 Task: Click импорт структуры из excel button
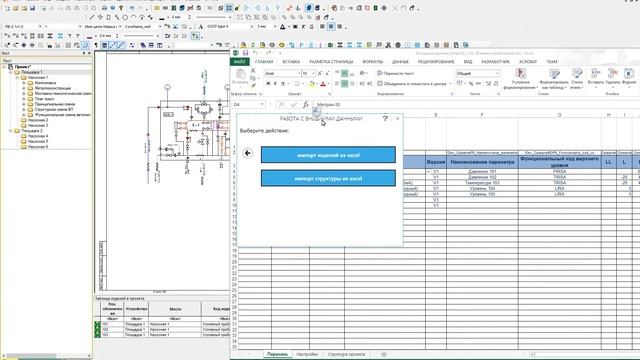coord(329,178)
